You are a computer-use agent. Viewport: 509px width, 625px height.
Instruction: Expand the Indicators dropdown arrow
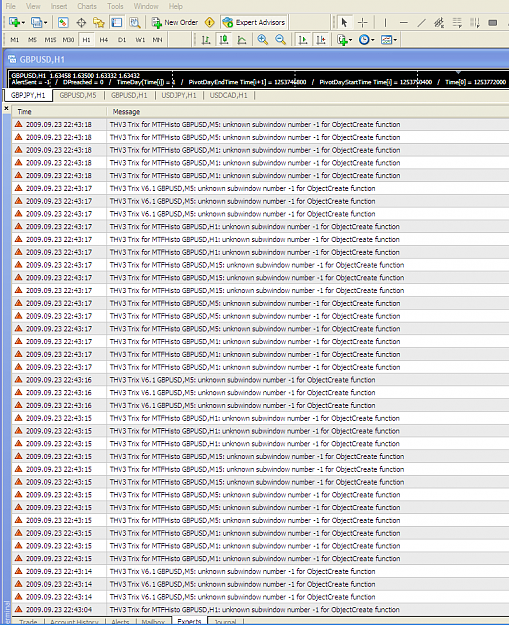point(350,40)
